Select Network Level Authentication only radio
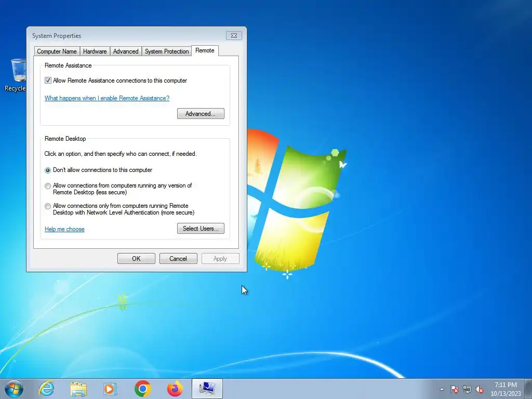The image size is (532, 399). point(48,206)
